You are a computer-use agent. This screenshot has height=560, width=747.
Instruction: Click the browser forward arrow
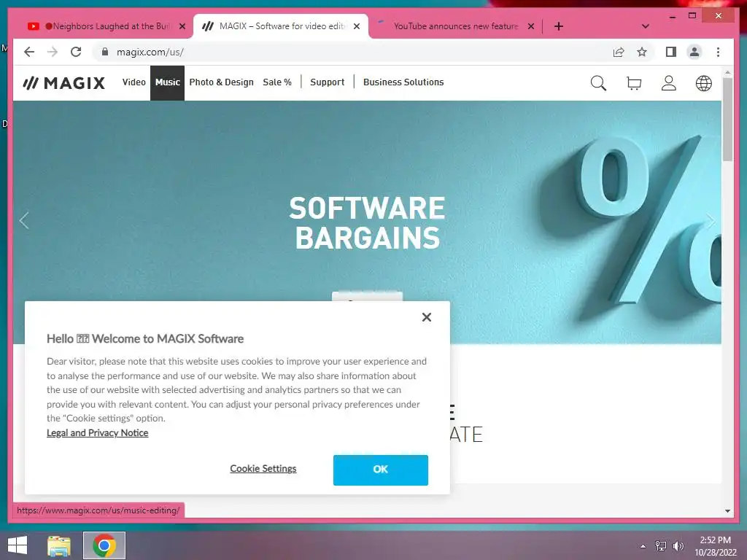(x=53, y=52)
